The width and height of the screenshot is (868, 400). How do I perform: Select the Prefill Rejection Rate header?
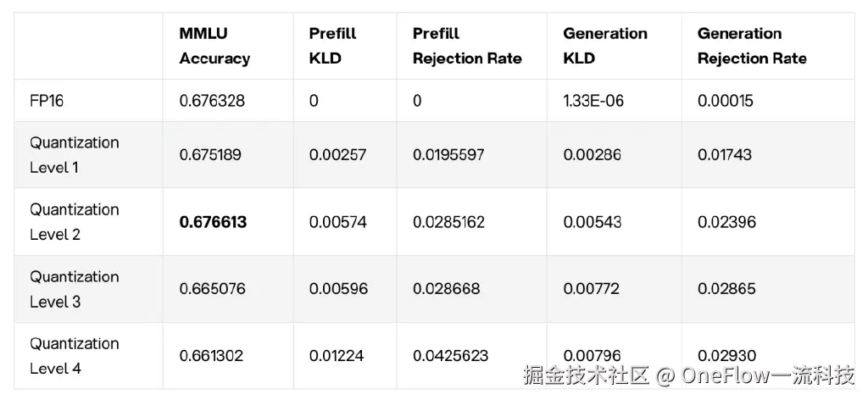pyautogui.click(x=467, y=46)
